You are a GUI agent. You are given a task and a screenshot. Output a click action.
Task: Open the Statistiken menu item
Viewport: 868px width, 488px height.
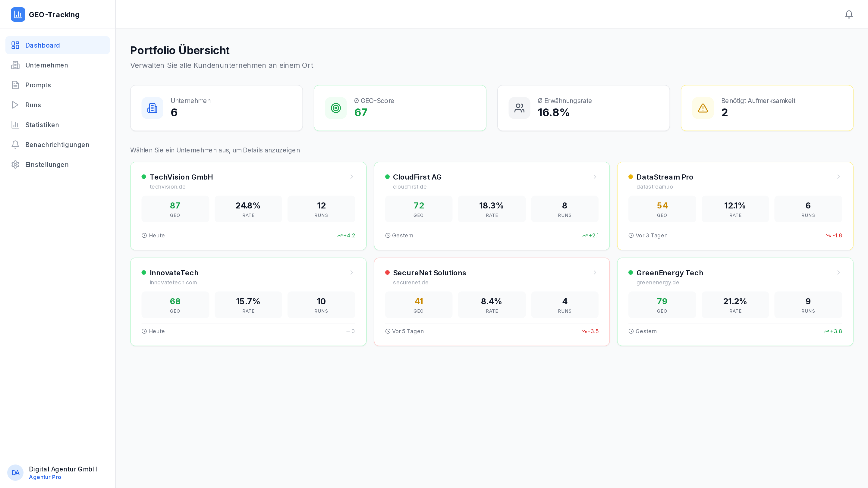click(42, 125)
